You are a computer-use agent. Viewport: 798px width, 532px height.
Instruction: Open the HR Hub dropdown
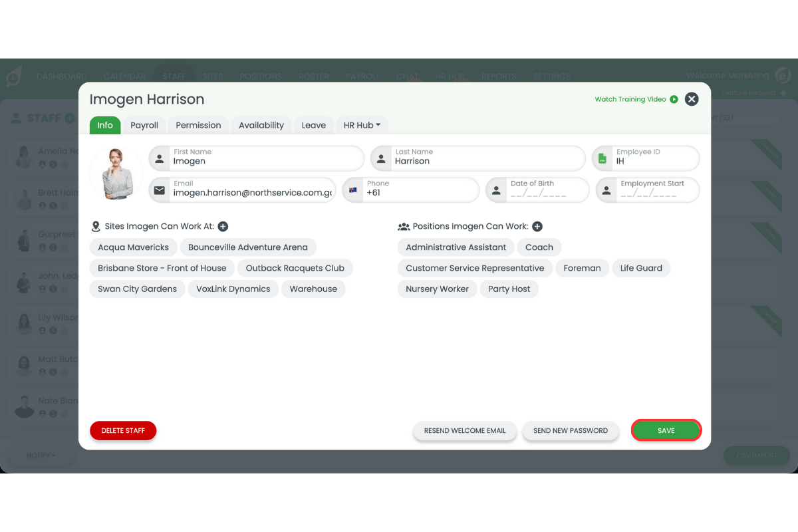[362, 125]
